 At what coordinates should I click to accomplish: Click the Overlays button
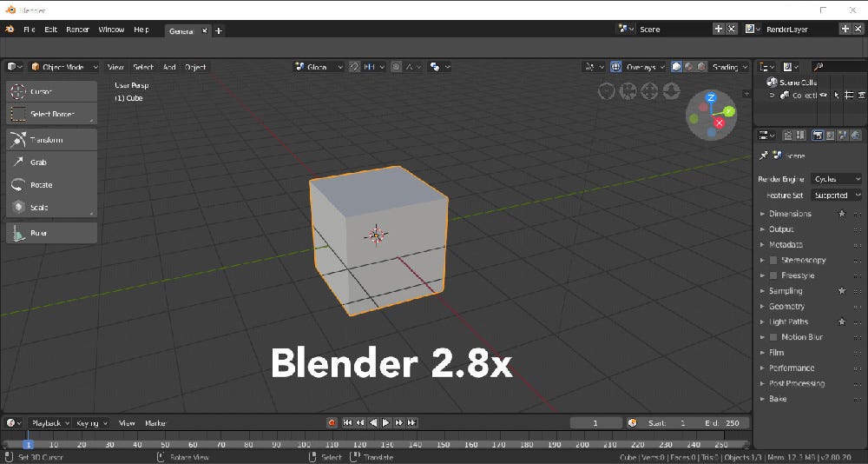(x=640, y=67)
